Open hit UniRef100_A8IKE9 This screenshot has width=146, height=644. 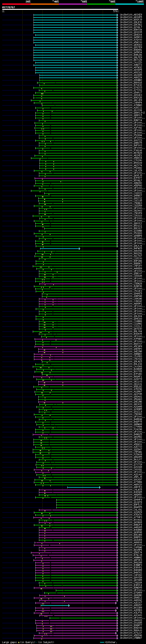[x=131, y=15]
